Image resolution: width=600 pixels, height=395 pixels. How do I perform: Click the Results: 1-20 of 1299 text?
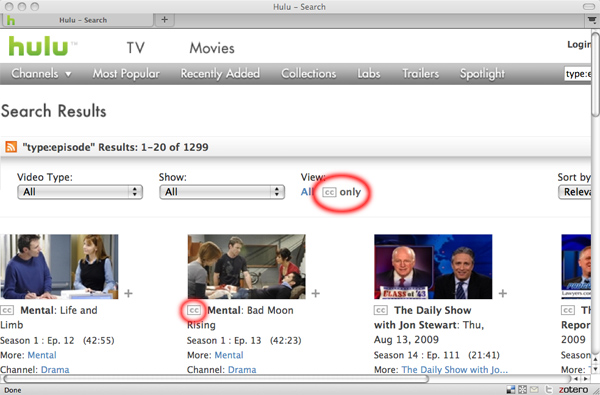point(153,147)
